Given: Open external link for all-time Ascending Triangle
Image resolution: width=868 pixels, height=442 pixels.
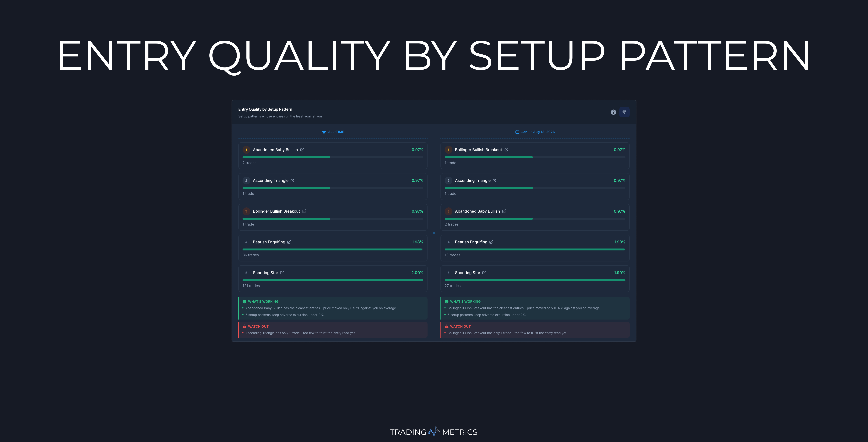Looking at the screenshot, I should (293, 180).
